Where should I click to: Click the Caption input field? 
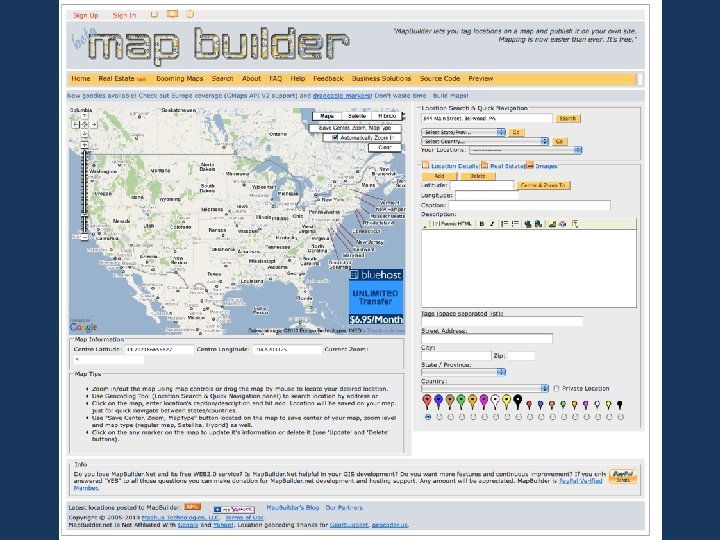(x=530, y=205)
